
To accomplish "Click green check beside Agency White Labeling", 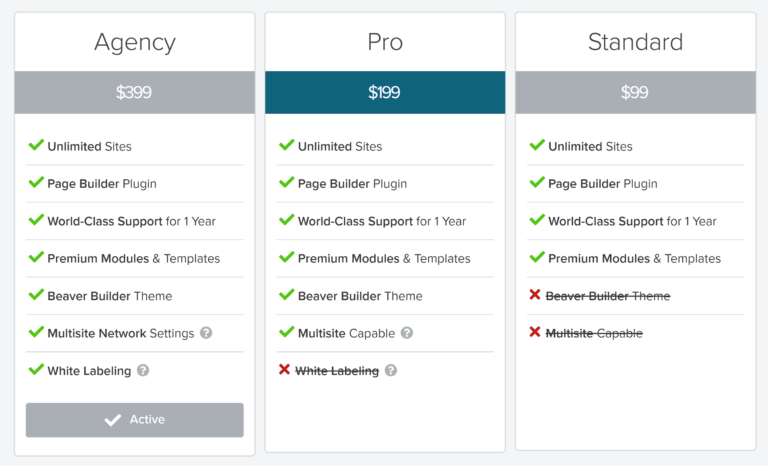I will click(x=36, y=369).
